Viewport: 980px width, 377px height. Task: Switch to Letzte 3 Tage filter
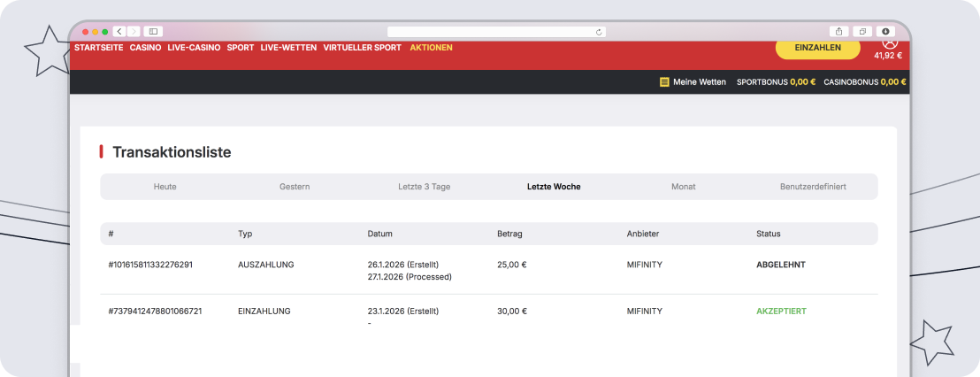[424, 187]
